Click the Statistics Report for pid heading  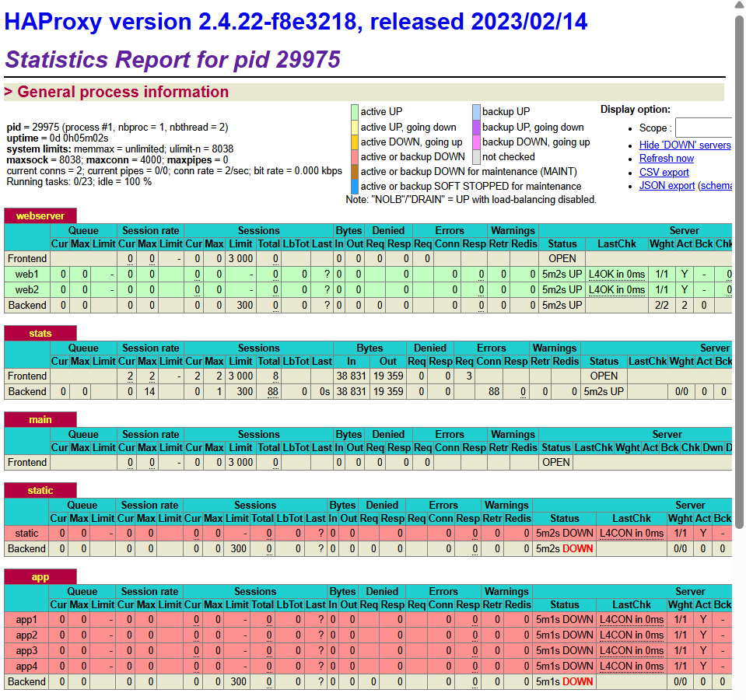point(172,60)
